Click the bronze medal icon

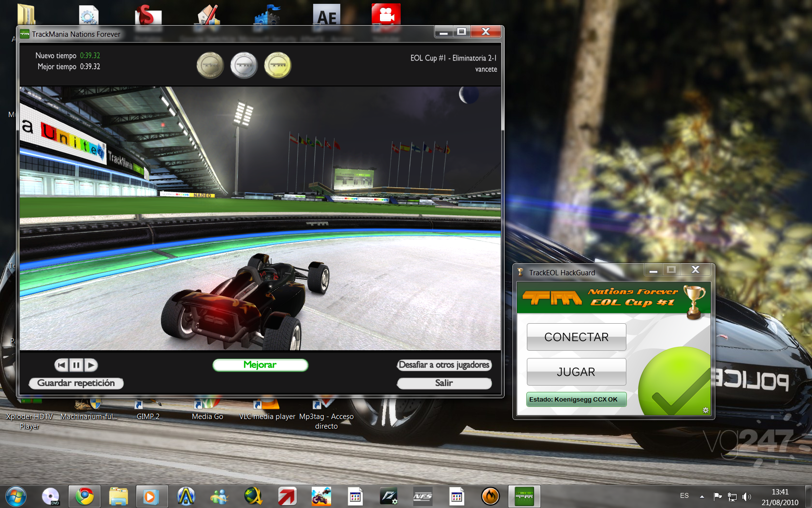tap(210, 65)
